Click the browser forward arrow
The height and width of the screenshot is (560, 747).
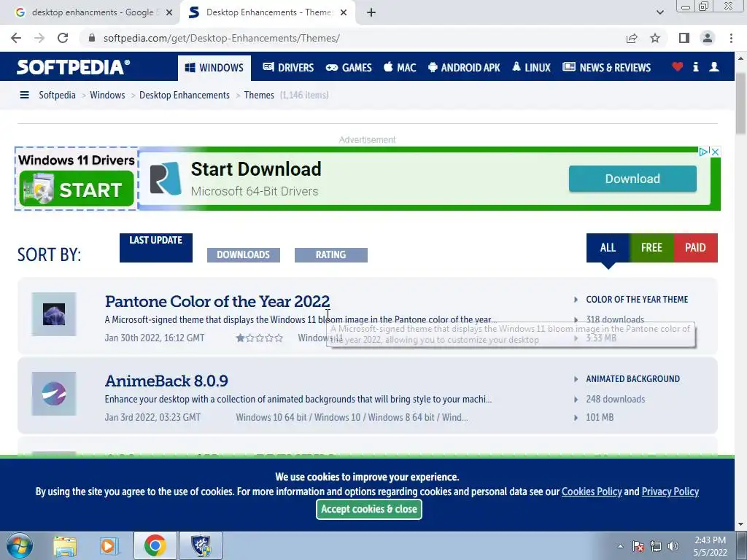(39, 38)
